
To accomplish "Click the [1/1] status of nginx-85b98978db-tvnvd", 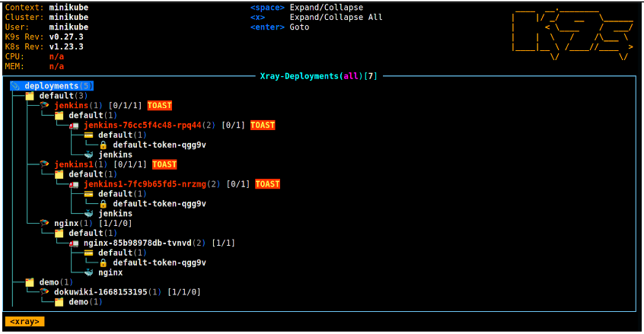I will 224,243.
